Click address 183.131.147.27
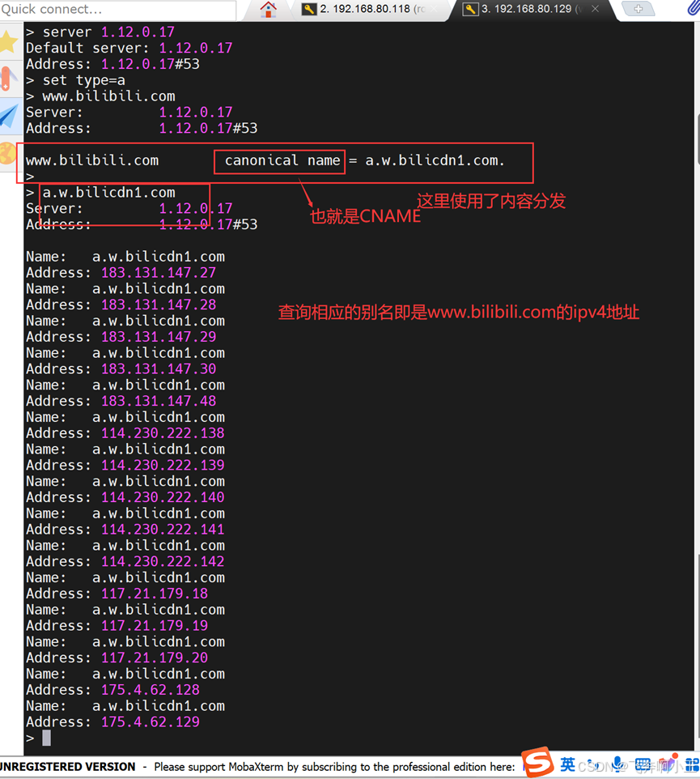Viewport: 700px width, 779px height. pos(159,273)
